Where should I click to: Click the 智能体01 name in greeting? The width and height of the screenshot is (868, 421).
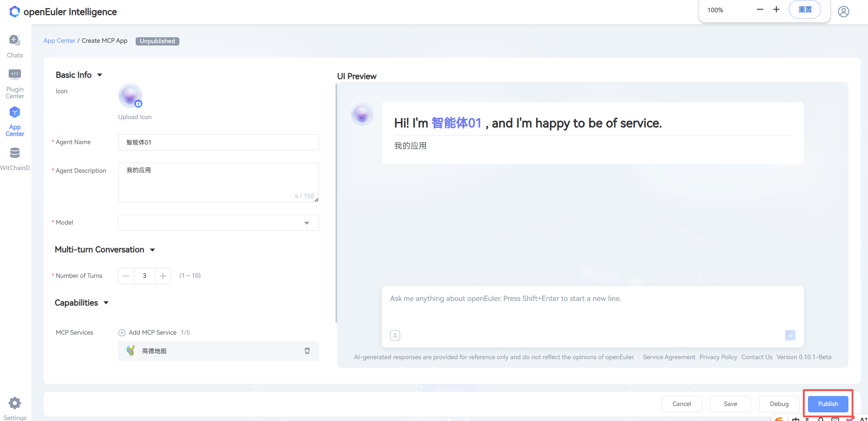coord(456,123)
